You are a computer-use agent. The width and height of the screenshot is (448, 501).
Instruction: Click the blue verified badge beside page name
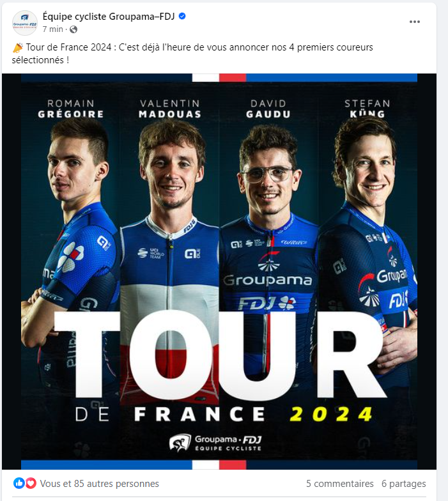(x=182, y=17)
